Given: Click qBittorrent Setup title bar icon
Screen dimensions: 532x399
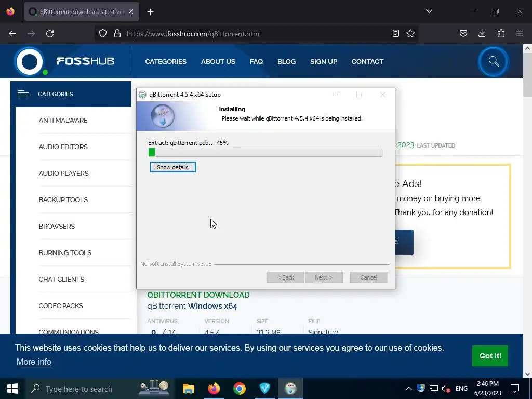Looking at the screenshot, I should point(142,95).
